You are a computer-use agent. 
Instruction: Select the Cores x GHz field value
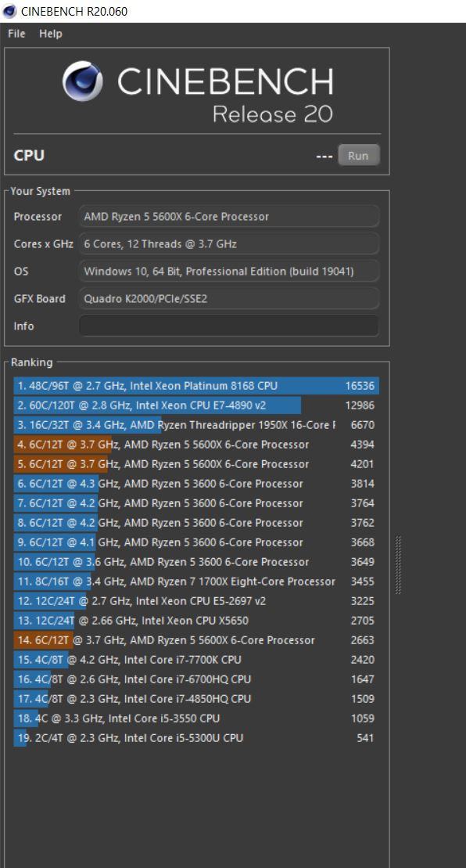click(229, 243)
